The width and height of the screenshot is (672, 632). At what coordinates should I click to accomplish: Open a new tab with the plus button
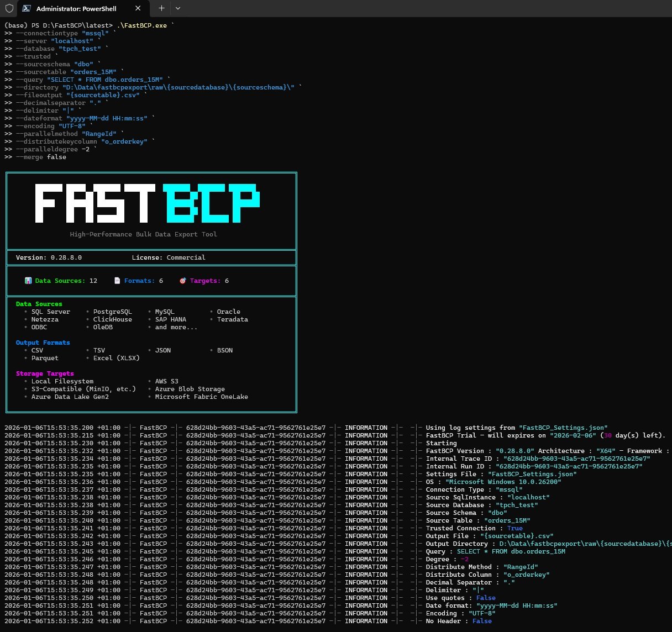click(161, 8)
